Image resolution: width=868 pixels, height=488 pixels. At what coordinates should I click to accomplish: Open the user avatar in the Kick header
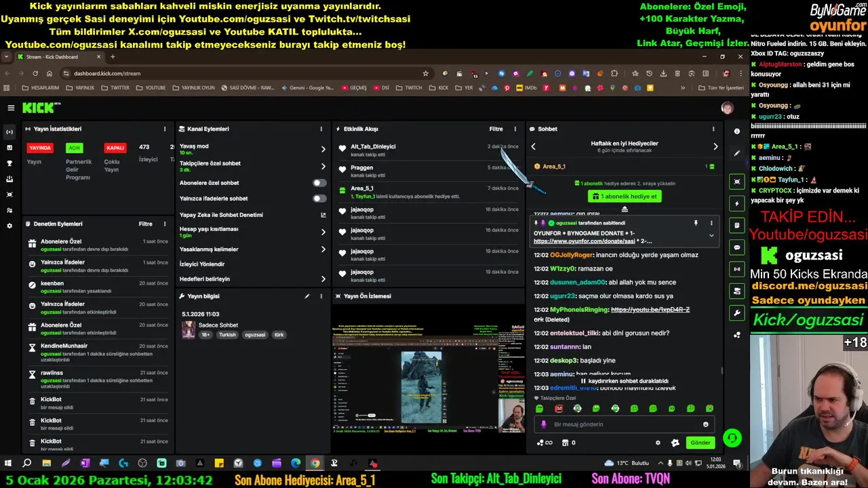pyautogui.click(x=727, y=108)
